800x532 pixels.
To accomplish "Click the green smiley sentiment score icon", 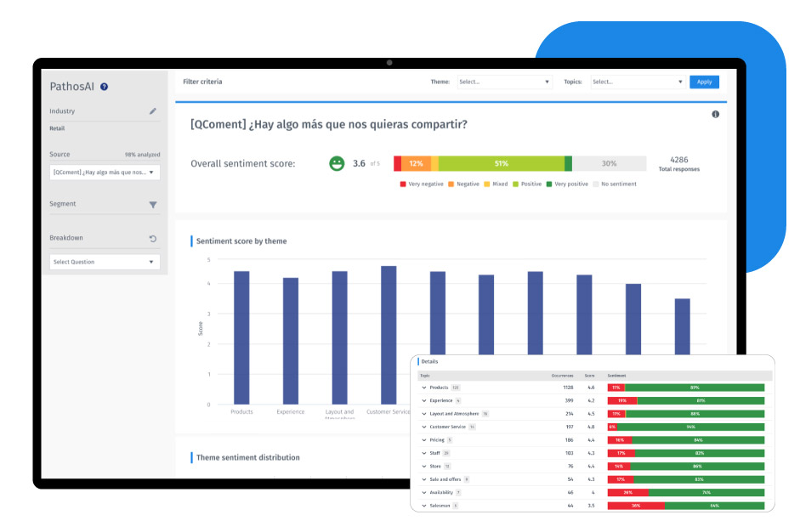I will [x=338, y=162].
